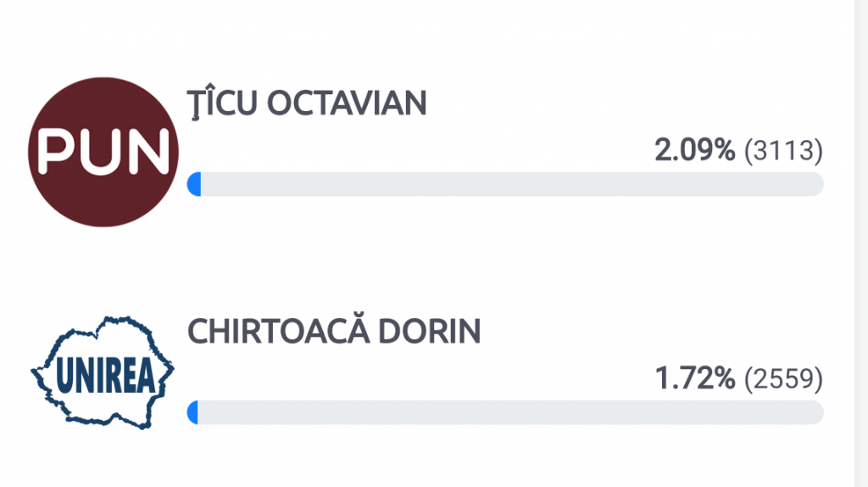Click gray empty track of Țîcu's bar
Image resolution: width=868 pixels, height=487 pixels.
(x=512, y=184)
